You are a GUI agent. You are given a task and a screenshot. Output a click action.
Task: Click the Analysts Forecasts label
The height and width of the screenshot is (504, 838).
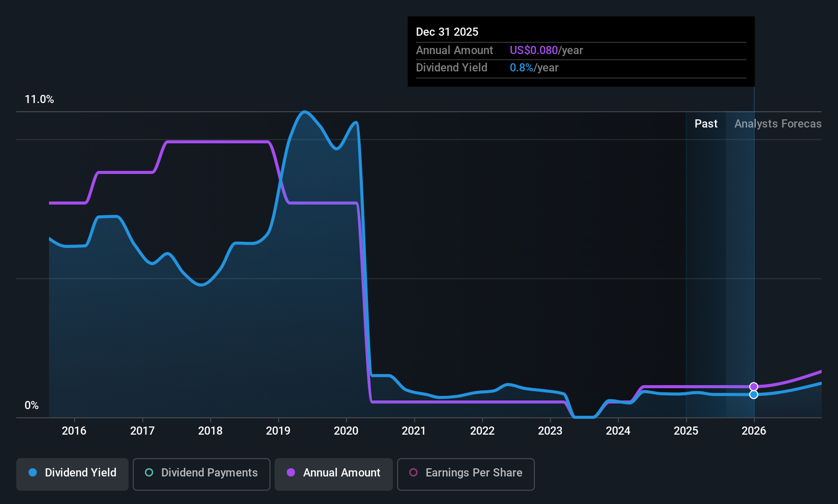click(778, 123)
